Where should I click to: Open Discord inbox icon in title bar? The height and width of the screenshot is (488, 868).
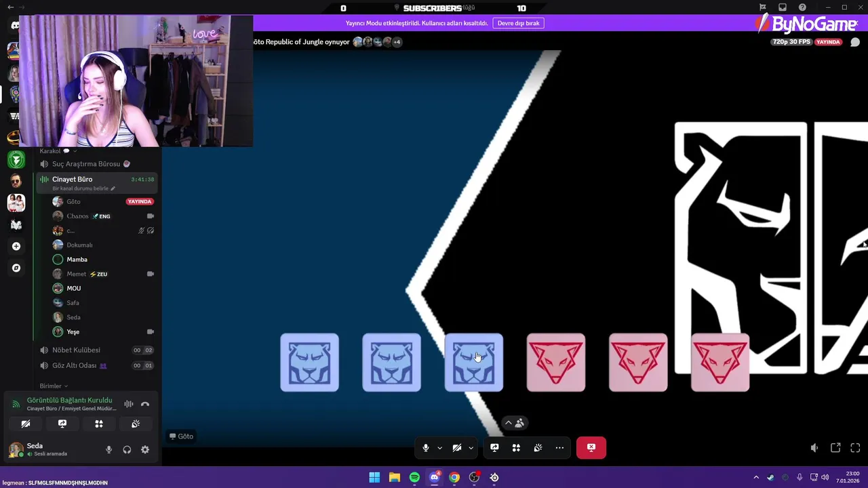[783, 7]
